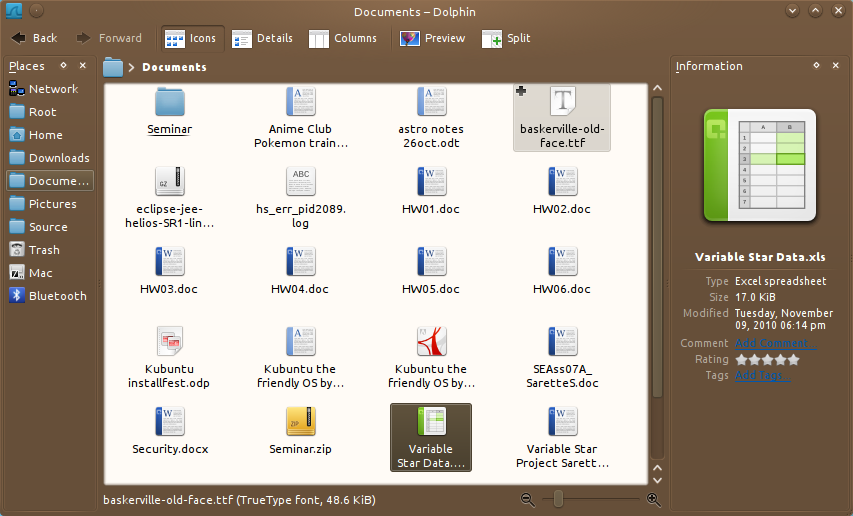Select astro notes 26oct.odt file

(431, 117)
